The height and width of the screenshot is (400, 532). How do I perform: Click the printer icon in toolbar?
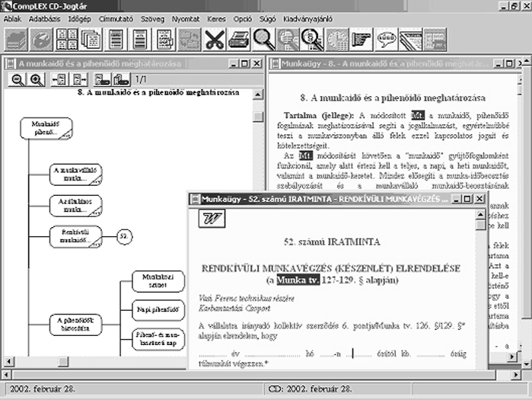[x=239, y=40]
